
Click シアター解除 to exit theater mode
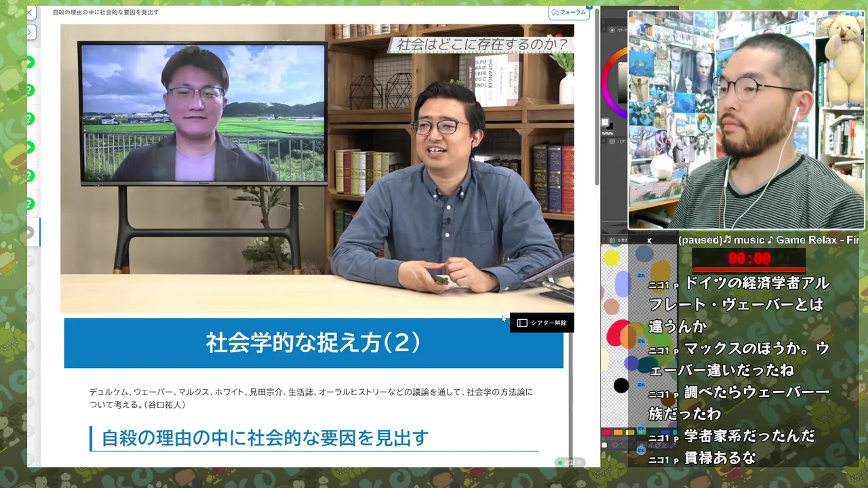[542, 323]
